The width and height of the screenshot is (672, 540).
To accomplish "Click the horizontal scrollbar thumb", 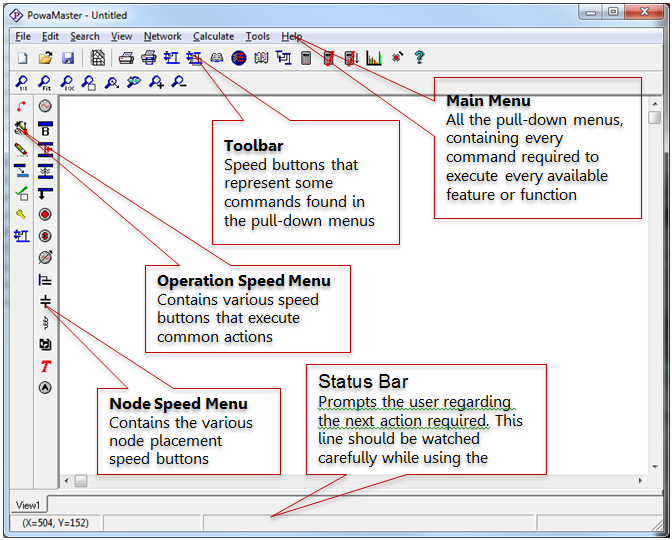I will point(81,481).
